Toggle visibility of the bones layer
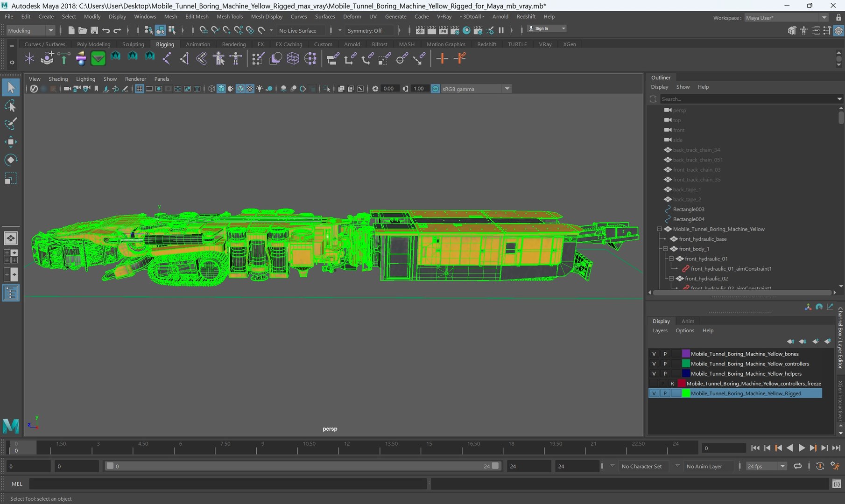The height and width of the screenshot is (504, 845). pyautogui.click(x=654, y=354)
